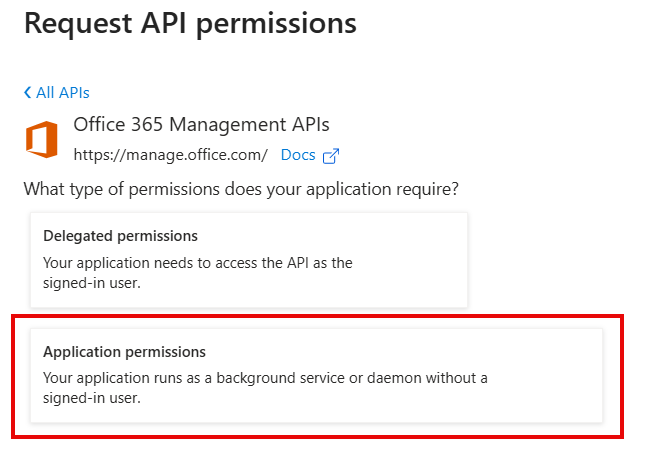Image resolution: width=656 pixels, height=452 pixels.
Task: Click the bold Delegated permissions title
Action: click(x=120, y=236)
